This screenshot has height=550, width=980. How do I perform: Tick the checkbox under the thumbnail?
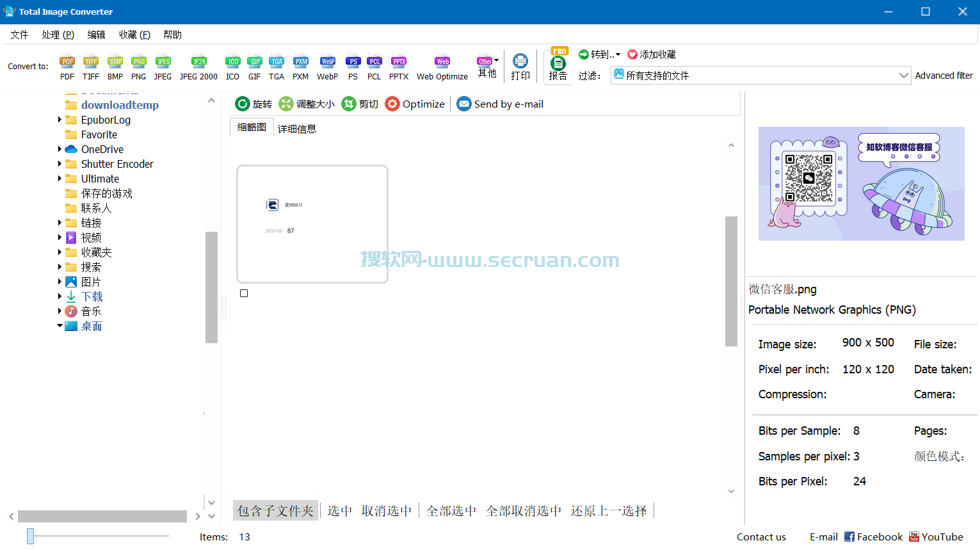[244, 293]
